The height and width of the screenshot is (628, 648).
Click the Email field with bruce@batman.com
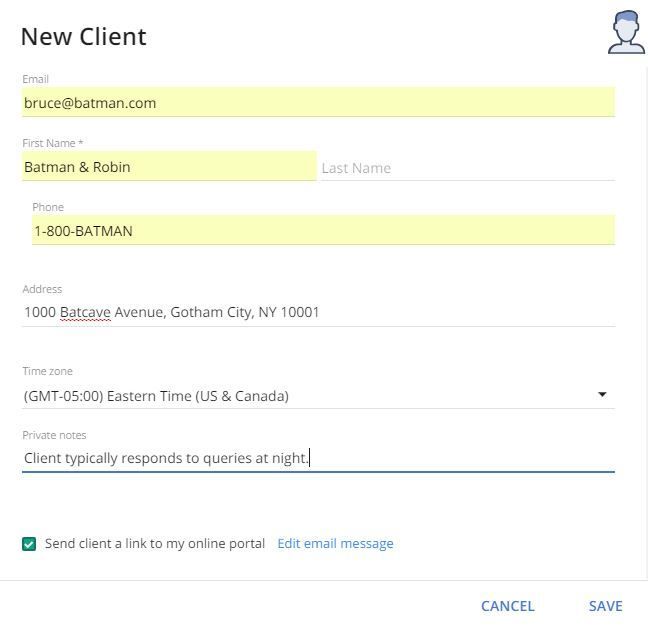318,103
